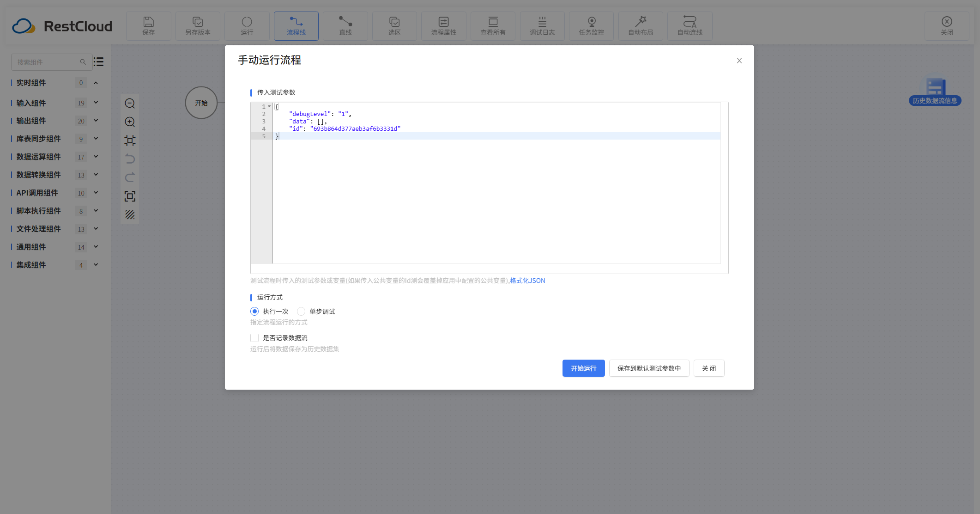Click the 格式化JSON link
Image resolution: width=980 pixels, height=514 pixels.
coord(527,281)
